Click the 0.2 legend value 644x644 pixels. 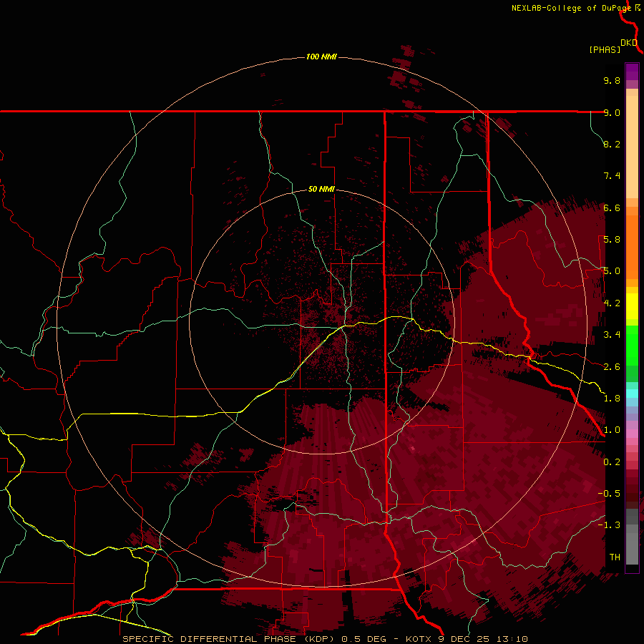click(612, 462)
